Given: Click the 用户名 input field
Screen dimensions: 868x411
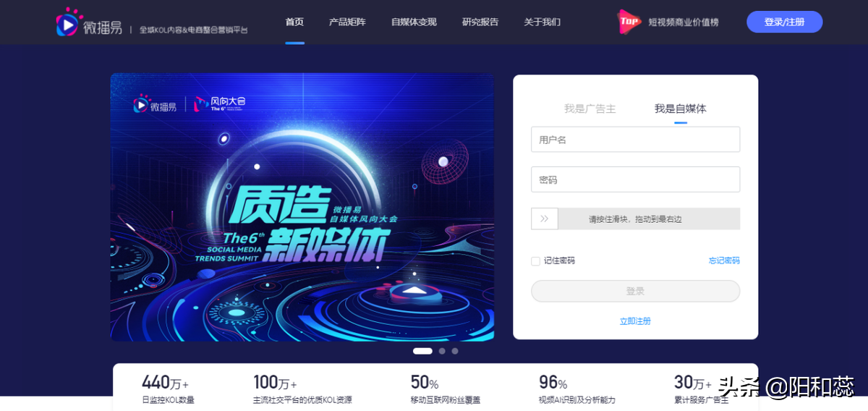Looking at the screenshot, I should coord(635,140).
